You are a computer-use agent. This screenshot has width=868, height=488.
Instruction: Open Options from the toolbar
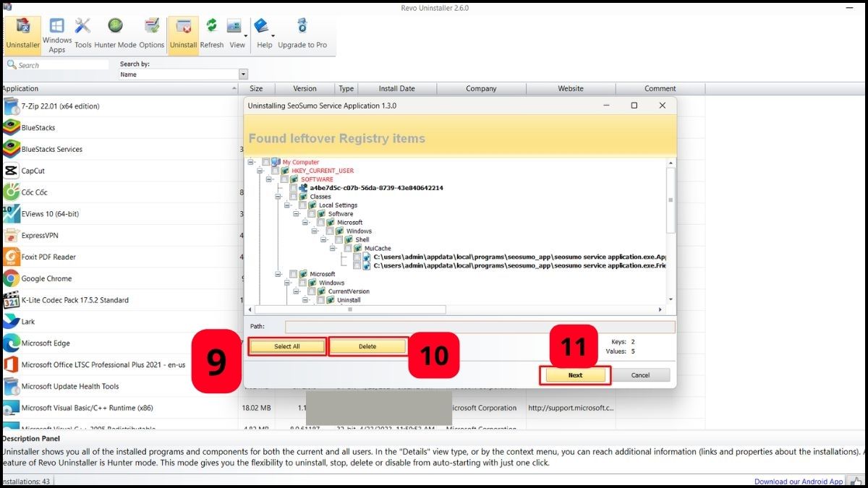[152, 34]
